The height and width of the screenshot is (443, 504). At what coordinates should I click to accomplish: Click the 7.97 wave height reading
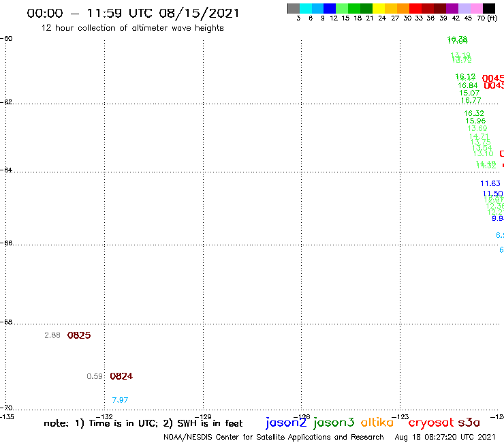120,400
